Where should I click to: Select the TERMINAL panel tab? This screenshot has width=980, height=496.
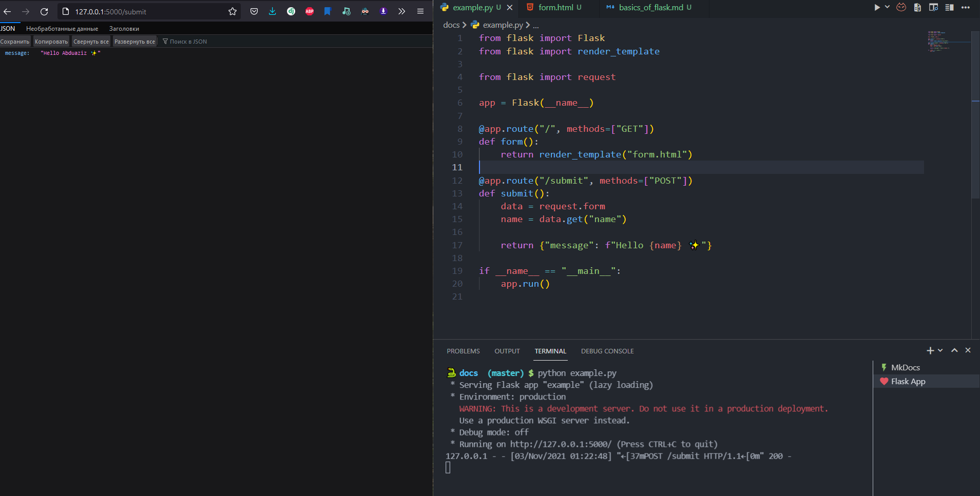tap(550, 351)
